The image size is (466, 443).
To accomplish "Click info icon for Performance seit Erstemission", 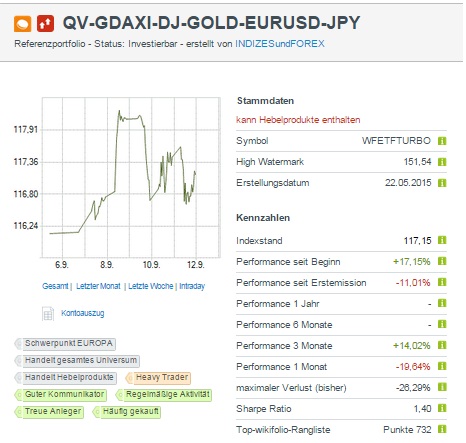I will point(442,282).
